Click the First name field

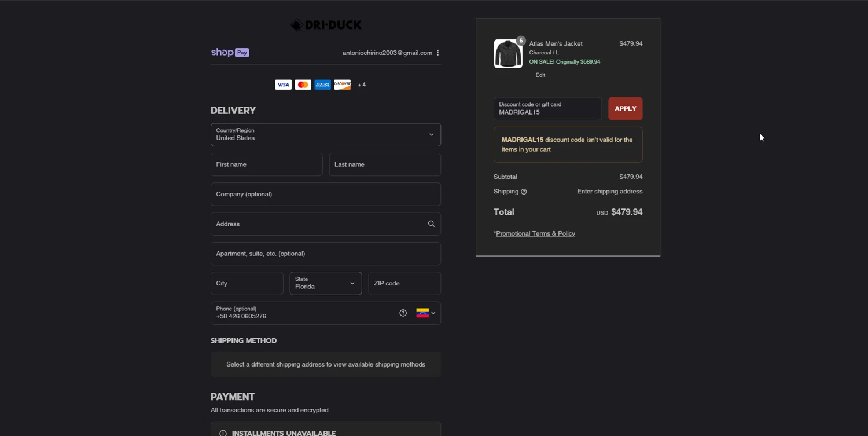point(266,164)
